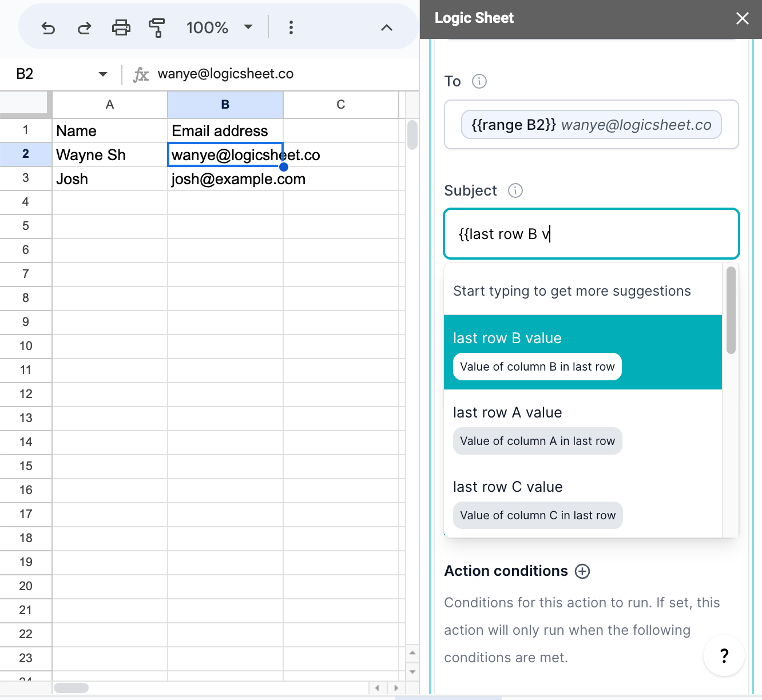
Task: Open the Print dialog
Action: coord(121,27)
